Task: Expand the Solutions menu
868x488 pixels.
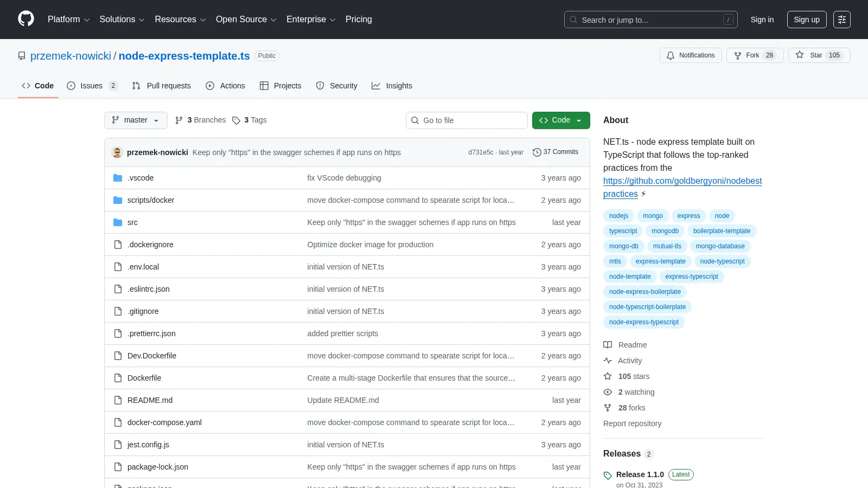Action: (122, 20)
